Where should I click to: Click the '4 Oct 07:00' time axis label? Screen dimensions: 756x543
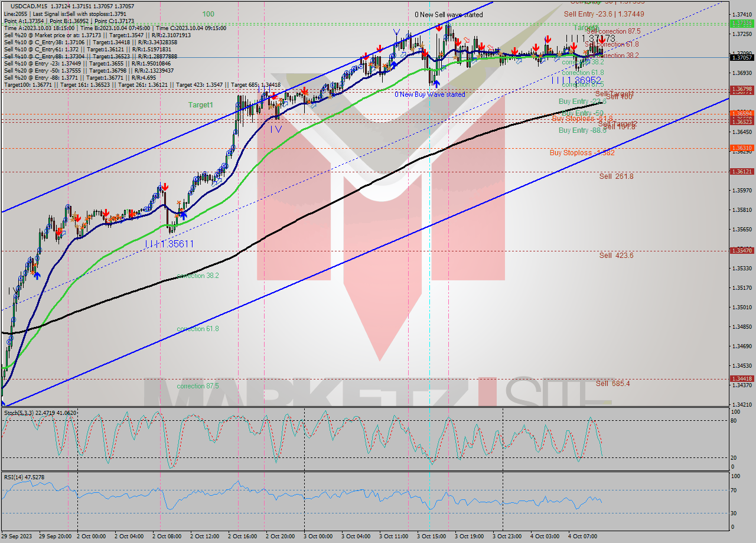click(582, 537)
